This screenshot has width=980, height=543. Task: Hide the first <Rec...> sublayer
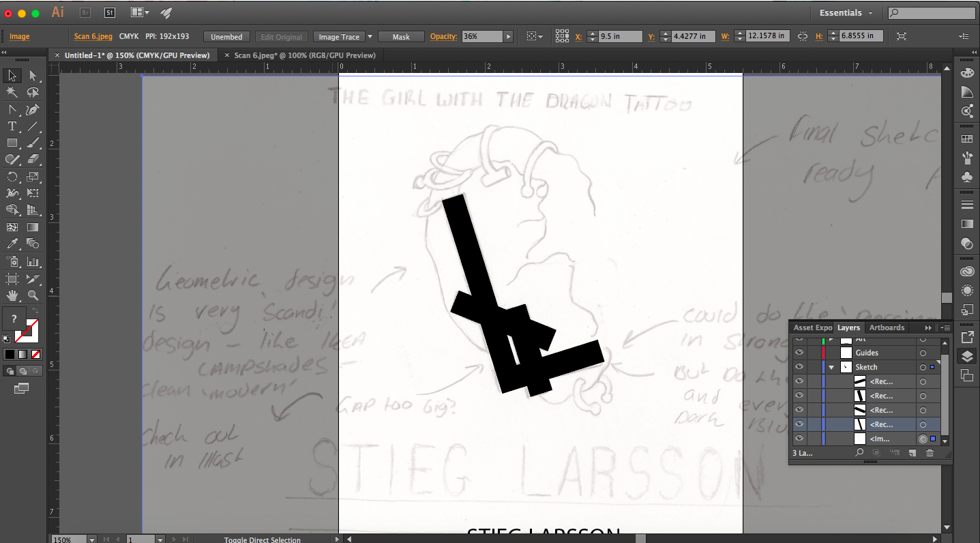coord(799,381)
